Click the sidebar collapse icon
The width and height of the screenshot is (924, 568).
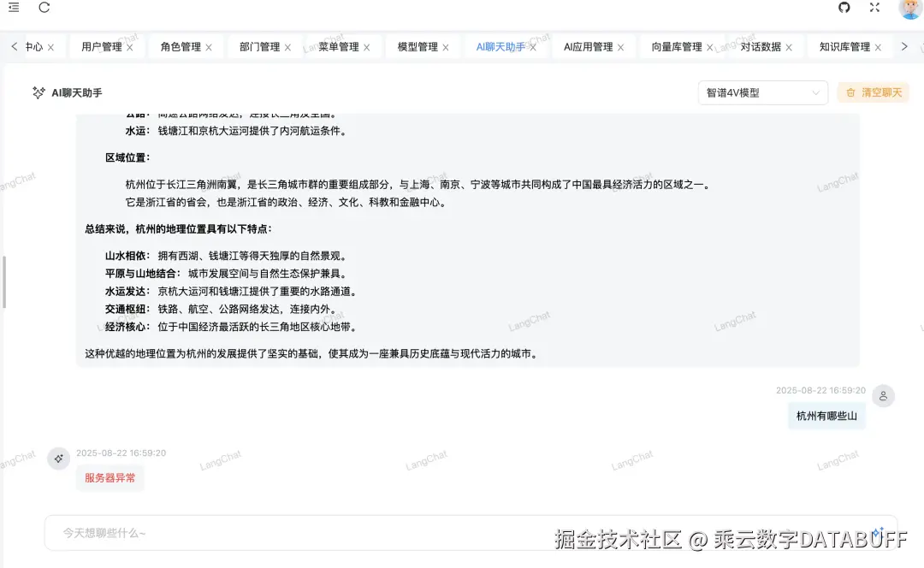pyautogui.click(x=13, y=8)
